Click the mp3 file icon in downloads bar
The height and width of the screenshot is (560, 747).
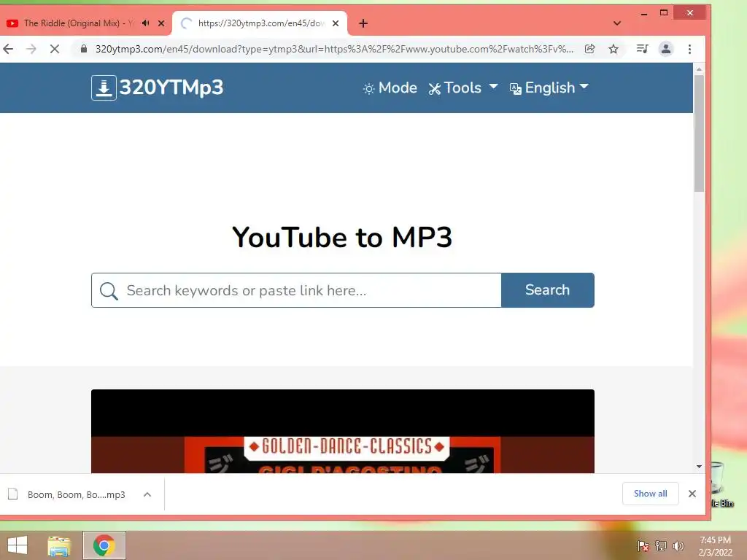pos(13,494)
